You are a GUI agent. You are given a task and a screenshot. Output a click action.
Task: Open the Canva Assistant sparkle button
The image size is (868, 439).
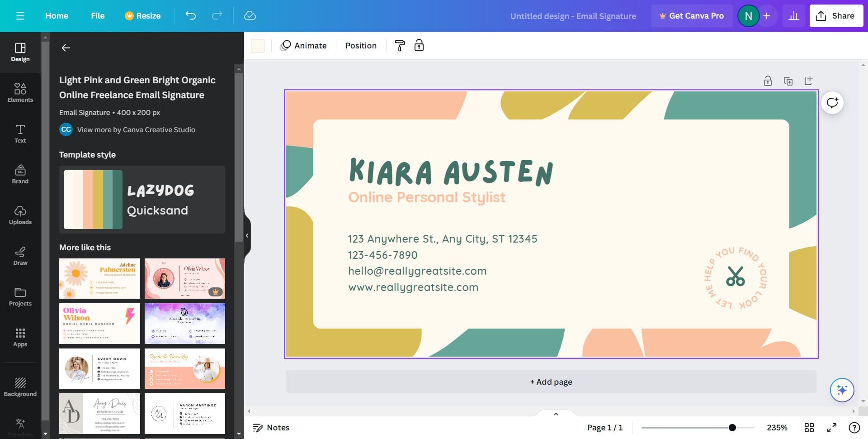pyautogui.click(x=842, y=390)
